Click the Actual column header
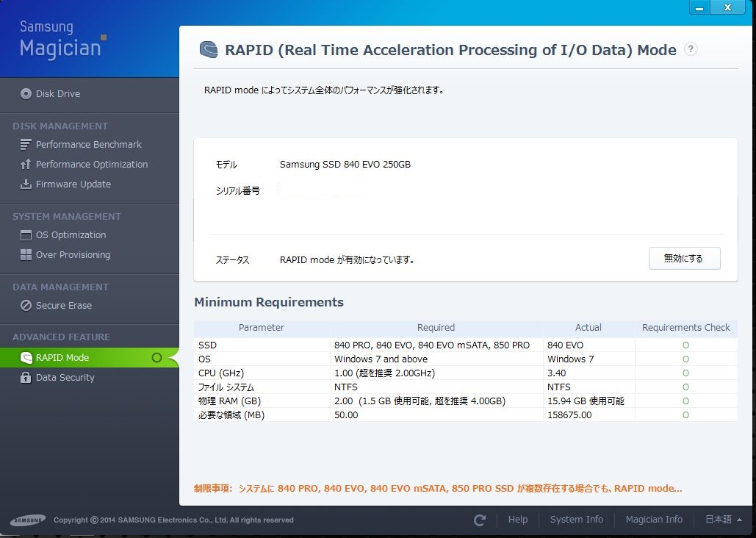The width and height of the screenshot is (756, 538). pos(588,327)
